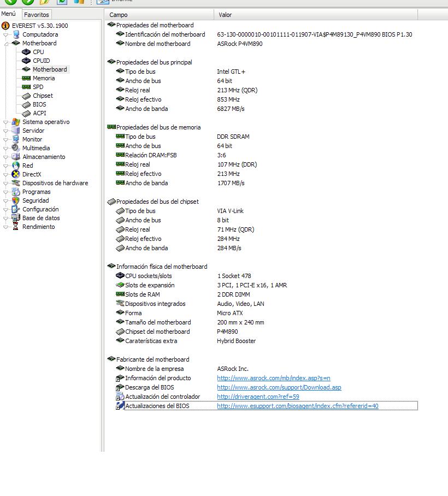
Task: Click the 'Nombre de la empresa' row
Action: [x=261, y=369]
